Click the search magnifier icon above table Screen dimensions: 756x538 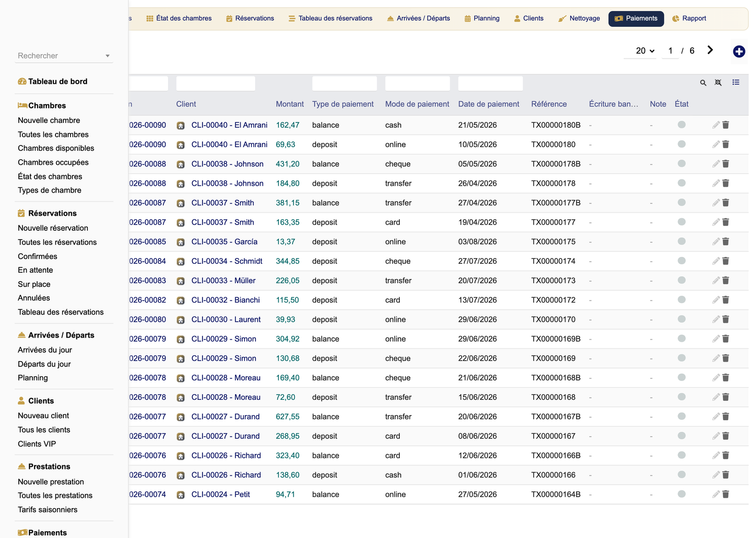point(703,83)
